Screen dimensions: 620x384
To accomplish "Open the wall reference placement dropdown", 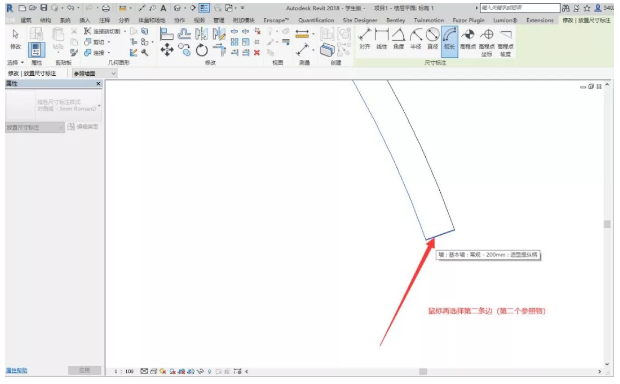I will pos(95,74).
